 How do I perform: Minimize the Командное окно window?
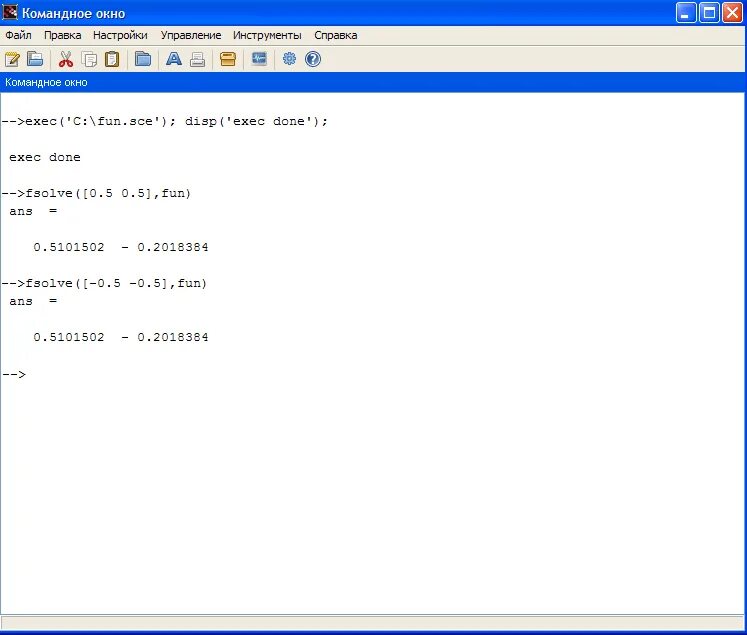[686, 13]
